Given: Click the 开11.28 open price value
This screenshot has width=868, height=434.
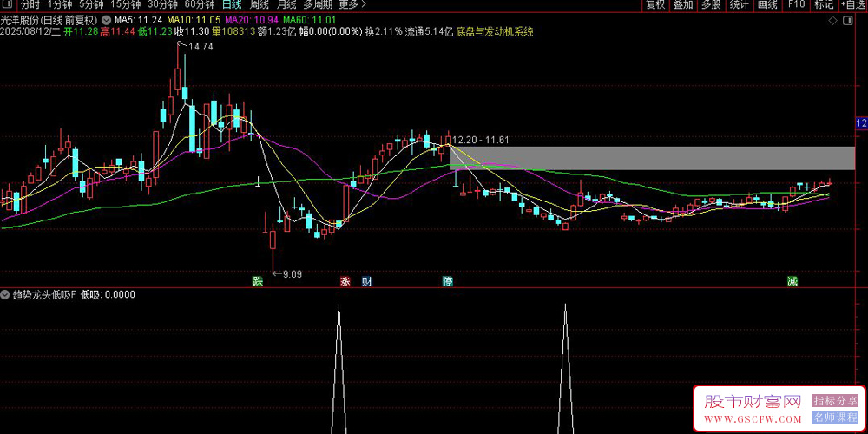Looking at the screenshot, I should [x=80, y=31].
